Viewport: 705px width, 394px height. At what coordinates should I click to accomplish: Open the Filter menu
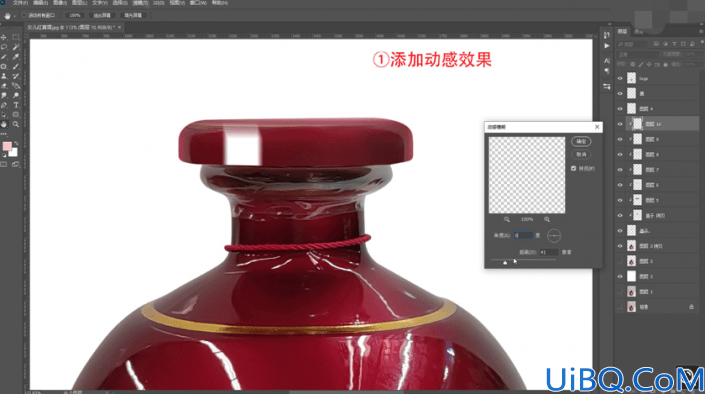[x=140, y=3]
